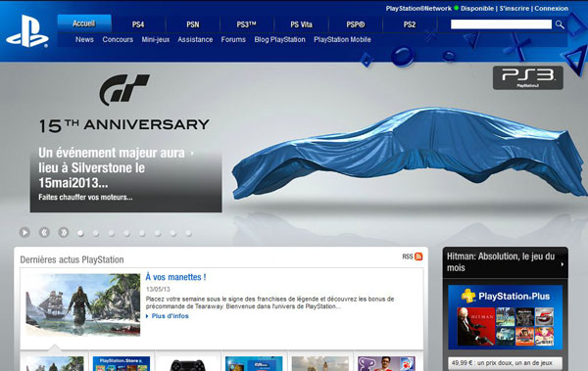
Task: Open the PS3 tab
Action: pos(246,24)
